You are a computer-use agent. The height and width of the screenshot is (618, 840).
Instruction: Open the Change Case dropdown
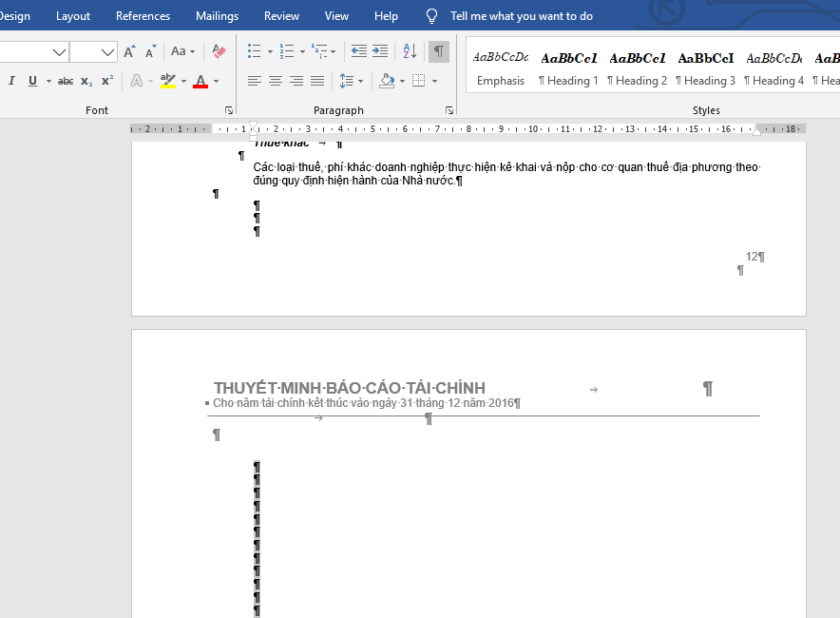pyautogui.click(x=182, y=51)
